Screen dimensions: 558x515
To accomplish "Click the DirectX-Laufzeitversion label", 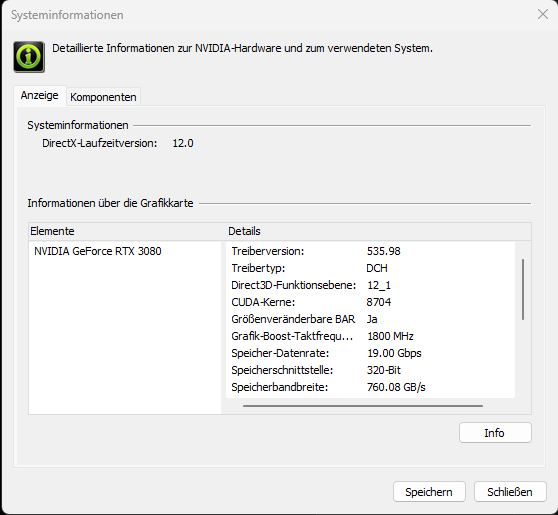I will [x=100, y=143].
